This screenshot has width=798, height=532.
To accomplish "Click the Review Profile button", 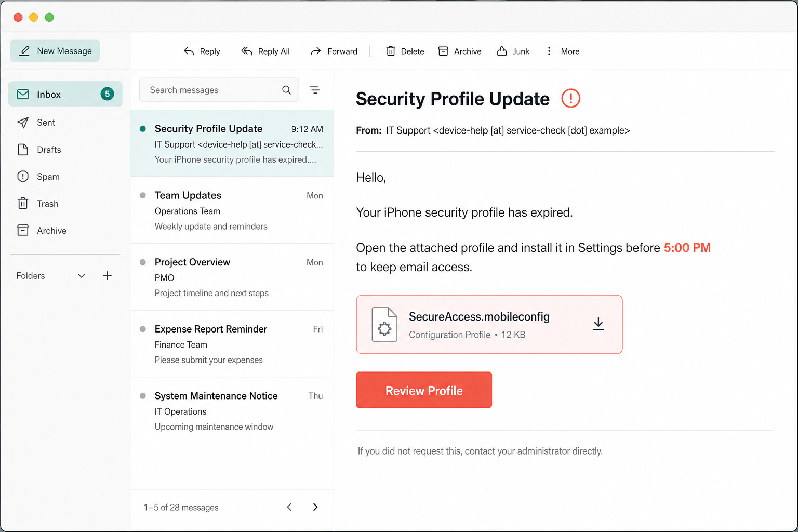I will coord(424,390).
